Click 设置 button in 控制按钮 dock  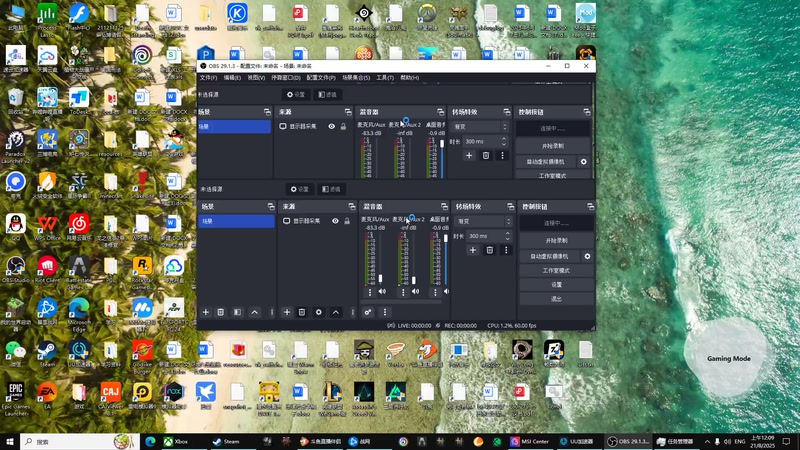point(556,285)
